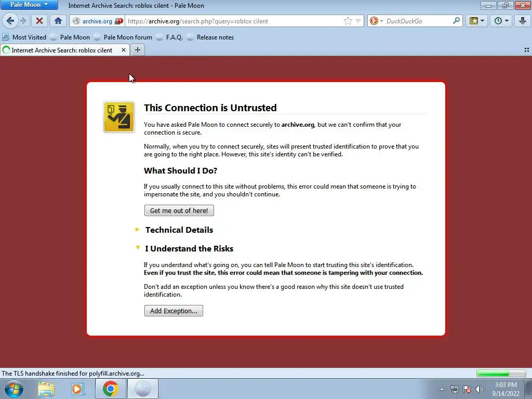Click the Get me out of here! button
Image resolution: width=532 pixels, height=399 pixels.
[x=179, y=210]
